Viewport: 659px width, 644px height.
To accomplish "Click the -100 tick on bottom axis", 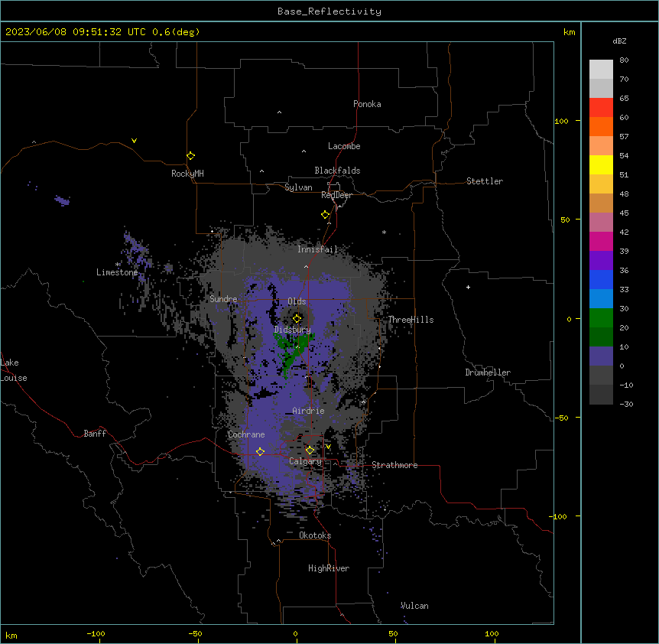I will (96, 633).
